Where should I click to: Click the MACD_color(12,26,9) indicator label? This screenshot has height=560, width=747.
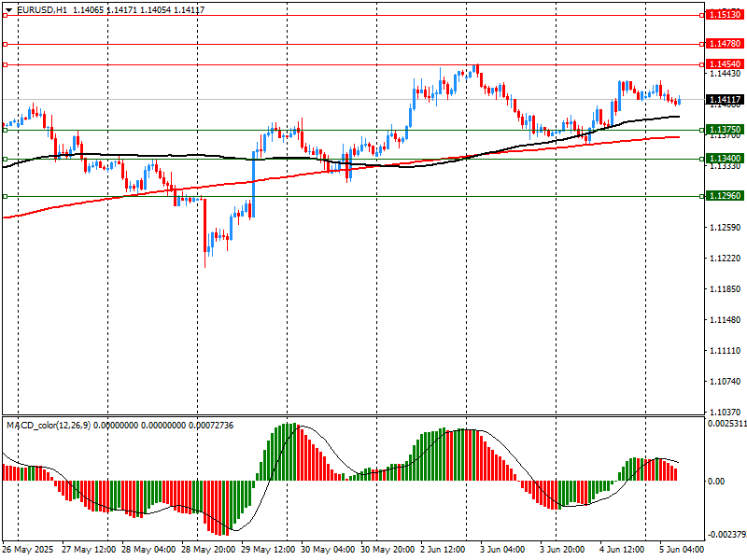[49, 426]
